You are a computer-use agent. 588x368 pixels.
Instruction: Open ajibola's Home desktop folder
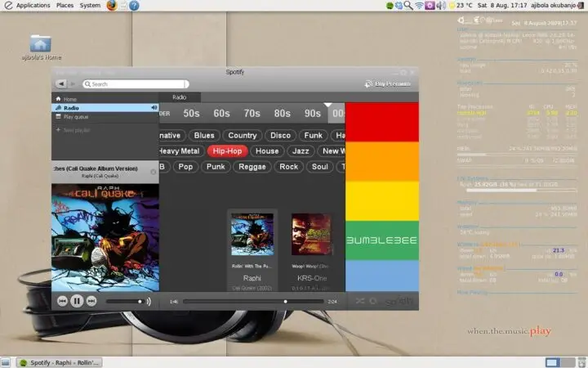click(41, 47)
